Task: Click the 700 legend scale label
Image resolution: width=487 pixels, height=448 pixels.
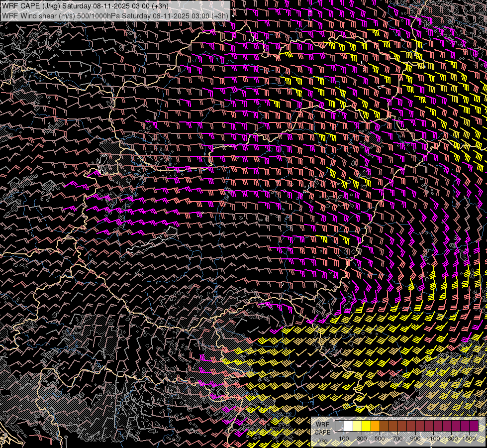Action: tap(397, 439)
